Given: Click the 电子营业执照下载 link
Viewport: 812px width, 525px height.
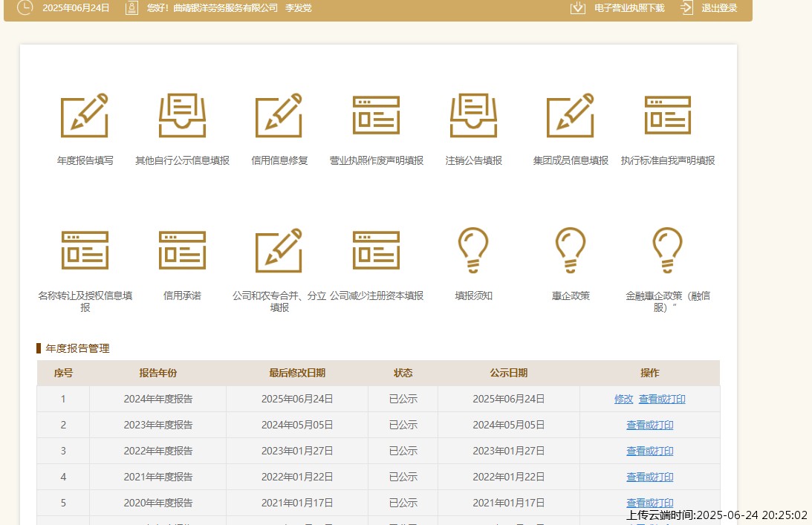Looking at the screenshot, I should click(x=629, y=8).
